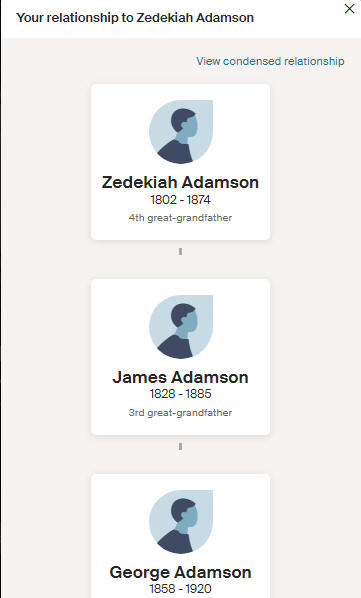Open the George Adamson card

click(x=180, y=536)
